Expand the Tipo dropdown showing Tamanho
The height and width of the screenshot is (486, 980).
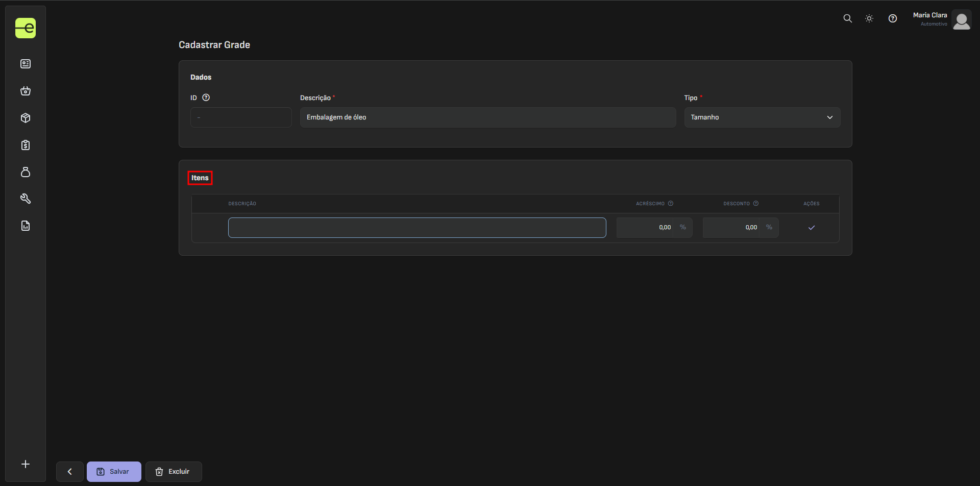(x=762, y=117)
